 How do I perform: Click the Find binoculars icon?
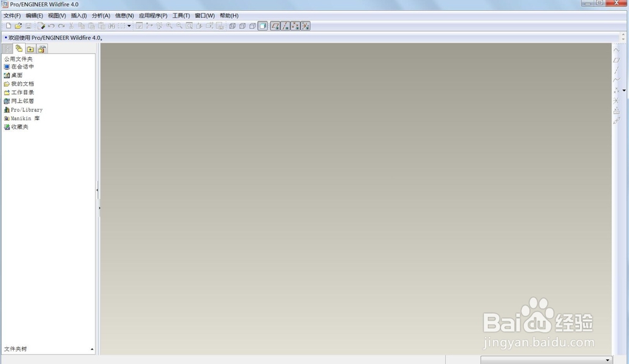[111, 26]
